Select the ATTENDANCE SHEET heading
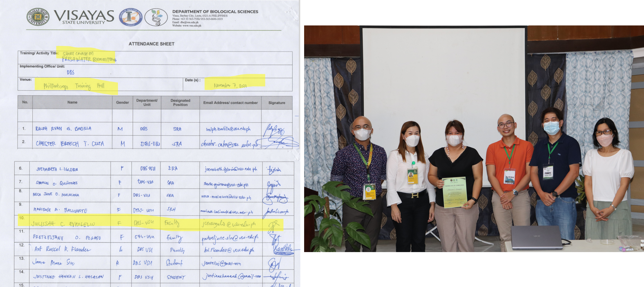Image resolution: width=644 pixels, height=287 pixels. pyautogui.click(x=152, y=44)
